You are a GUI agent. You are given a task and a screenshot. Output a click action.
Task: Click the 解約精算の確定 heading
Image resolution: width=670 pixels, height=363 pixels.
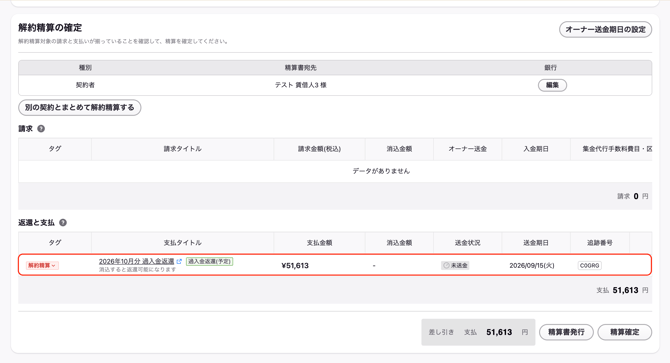pyautogui.click(x=50, y=28)
